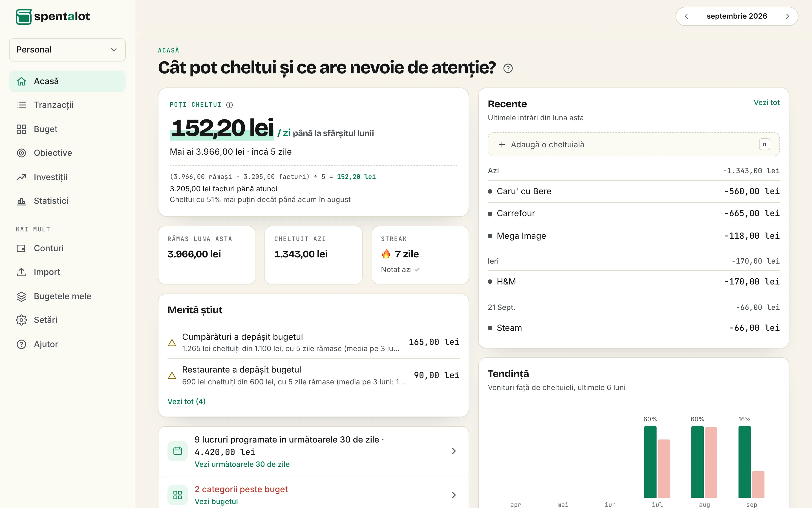The image size is (812, 508).
Task: Click Restaurante a depășit bugetul warning icon
Action: (x=172, y=376)
